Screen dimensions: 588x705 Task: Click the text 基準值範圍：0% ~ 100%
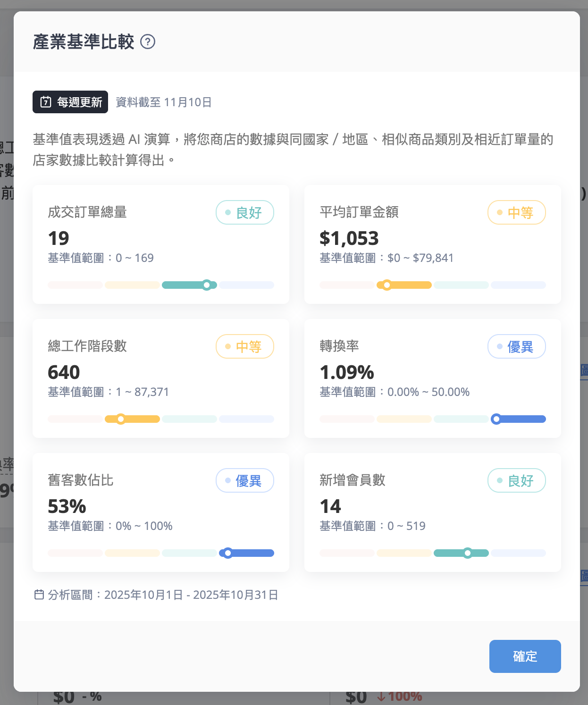[x=110, y=526]
